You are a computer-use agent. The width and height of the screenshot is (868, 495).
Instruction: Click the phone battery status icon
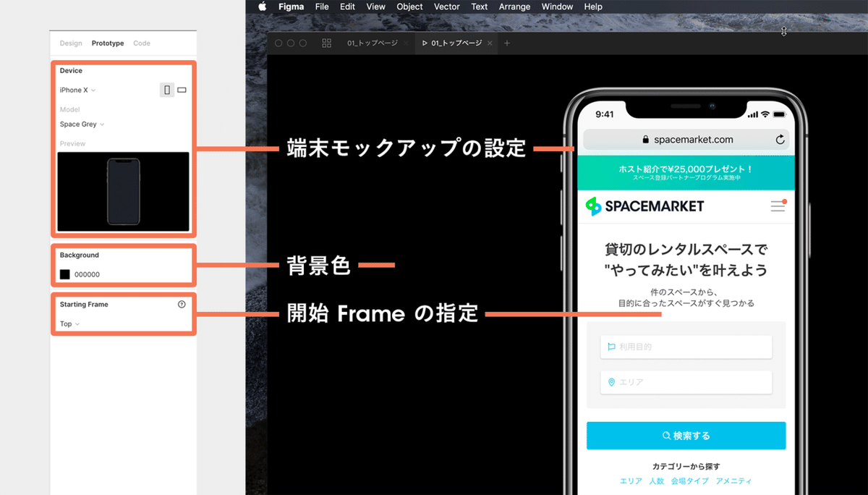pos(779,114)
